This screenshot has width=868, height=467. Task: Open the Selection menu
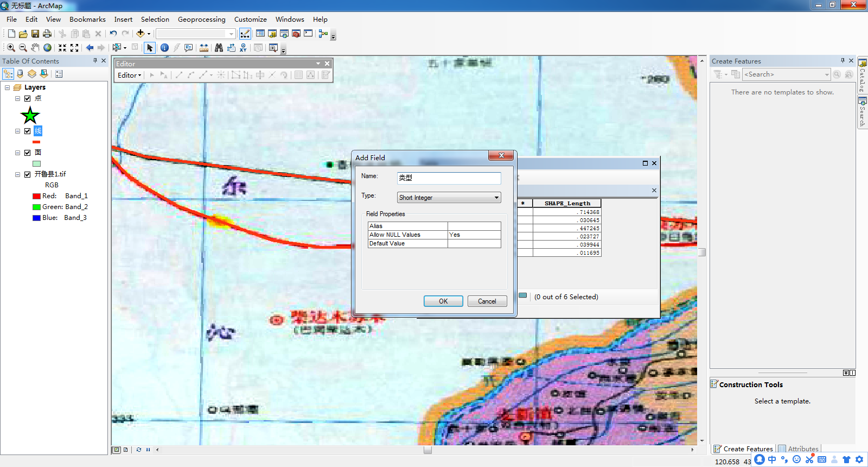coord(155,20)
